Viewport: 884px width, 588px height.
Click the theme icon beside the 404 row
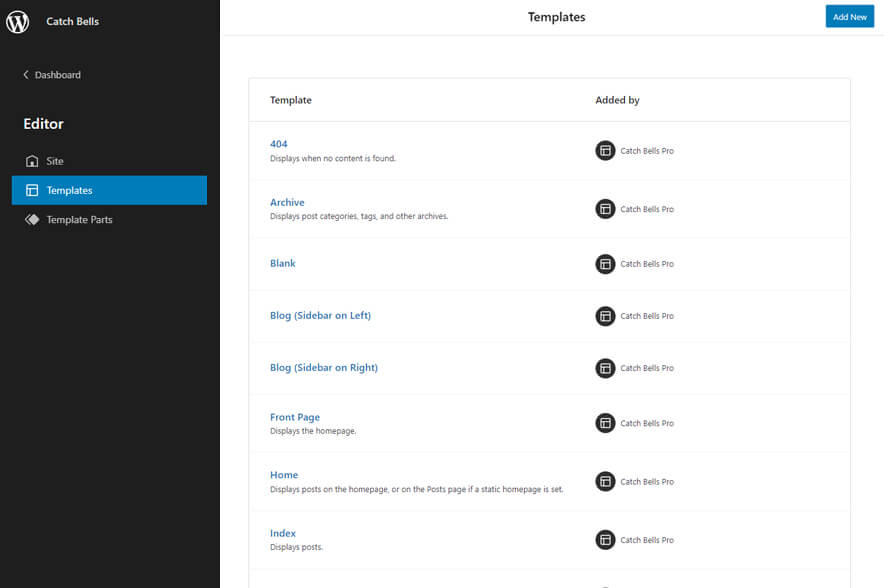605,151
